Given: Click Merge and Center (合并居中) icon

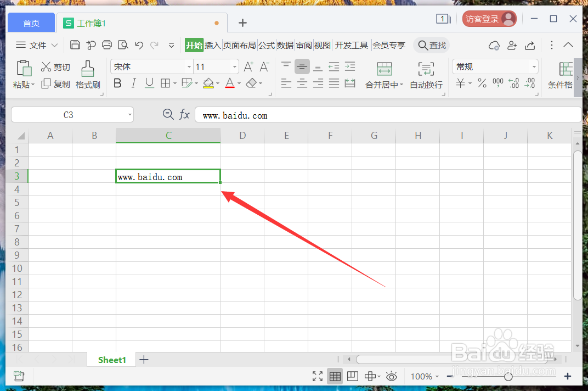Looking at the screenshot, I should [385, 69].
